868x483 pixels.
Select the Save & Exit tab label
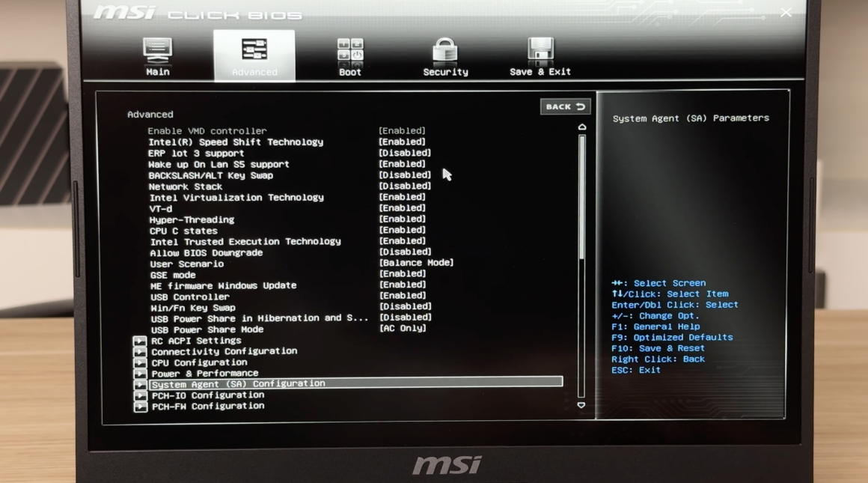[x=540, y=71]
